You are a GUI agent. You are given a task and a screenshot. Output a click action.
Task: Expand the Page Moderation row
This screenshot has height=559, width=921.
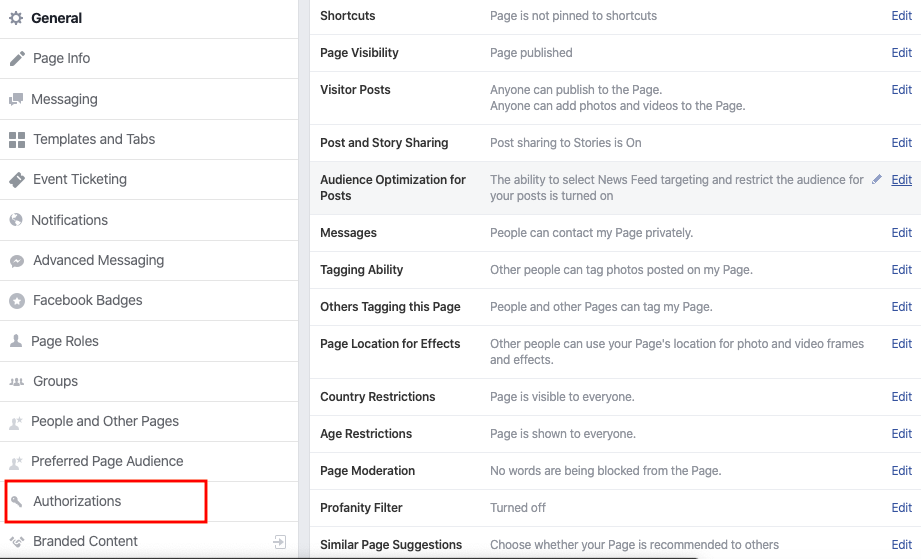[x=901, y=471]
